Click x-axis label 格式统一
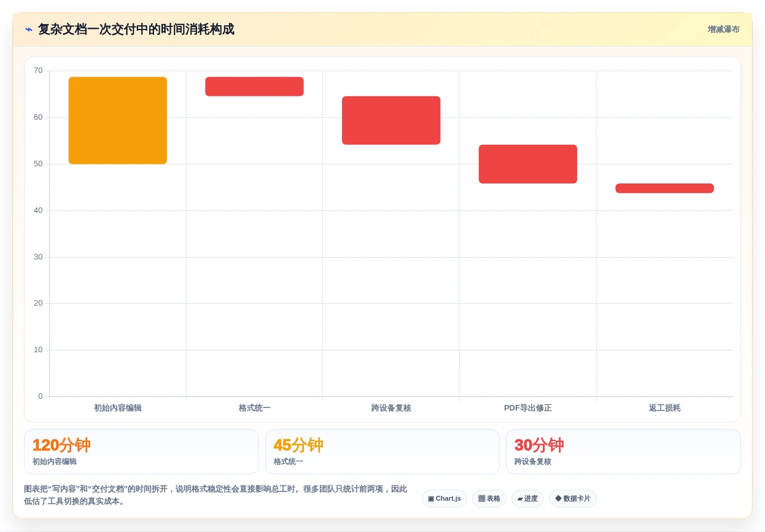The height and width of the screenshot is (532, 765). point(255,408)
